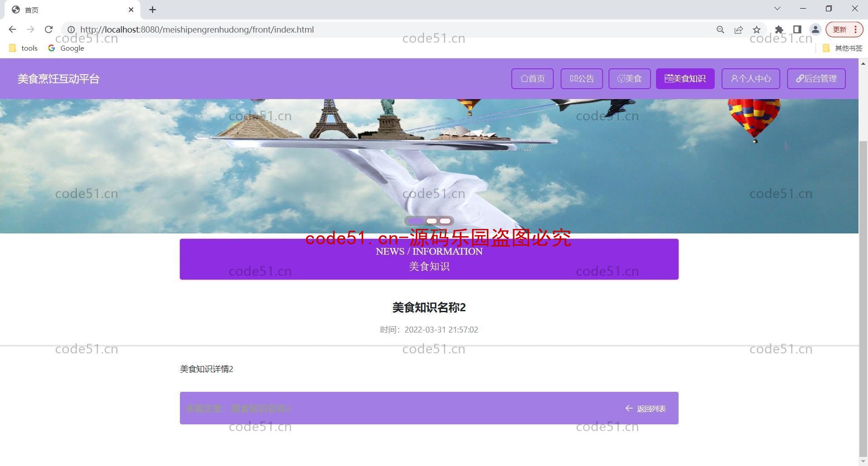The width and height of the screenshot is (868, 466).
Task: Restore down the browser window
Action: pyautogui.click(x=829, y=9)
